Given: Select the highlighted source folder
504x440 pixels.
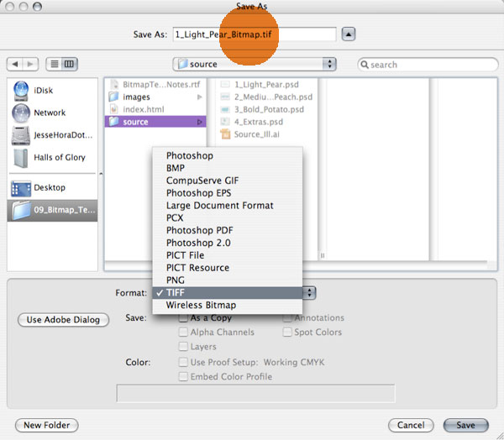Looking at the screenshot, I should (x=155, y=122).
